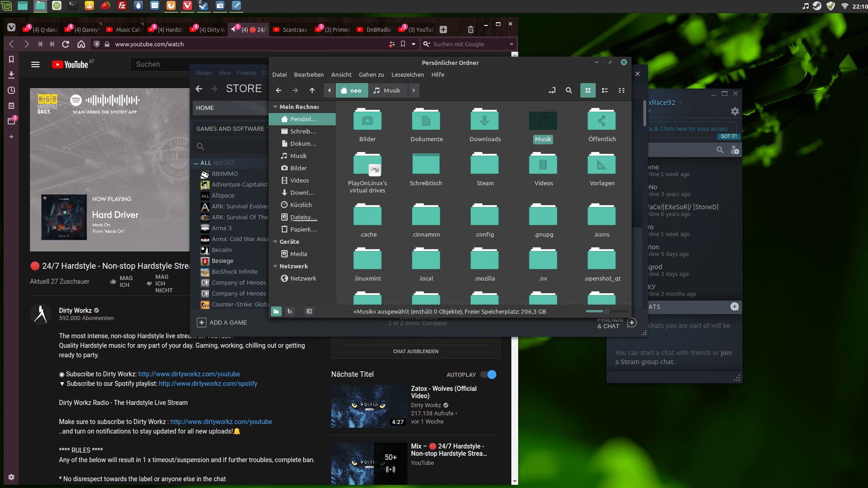
Task: Go to Vivaldi home page
Action: click(81, 44)
